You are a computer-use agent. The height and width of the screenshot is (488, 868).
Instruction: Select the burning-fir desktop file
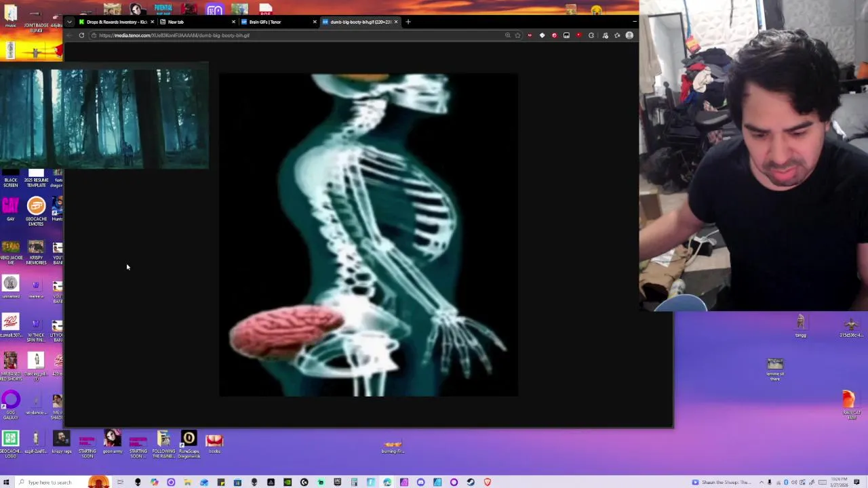point(393,447)
